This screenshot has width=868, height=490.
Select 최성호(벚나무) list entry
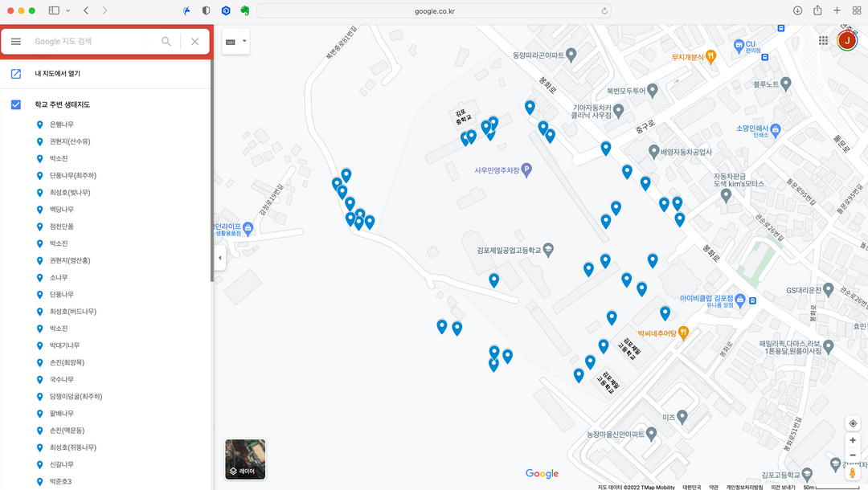click(x=70, y=193)
